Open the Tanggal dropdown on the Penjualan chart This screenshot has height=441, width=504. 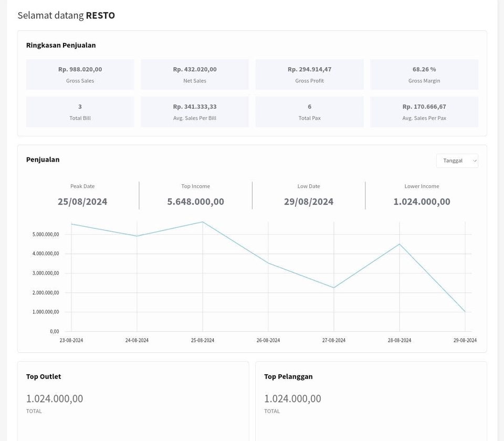point(457,161)
